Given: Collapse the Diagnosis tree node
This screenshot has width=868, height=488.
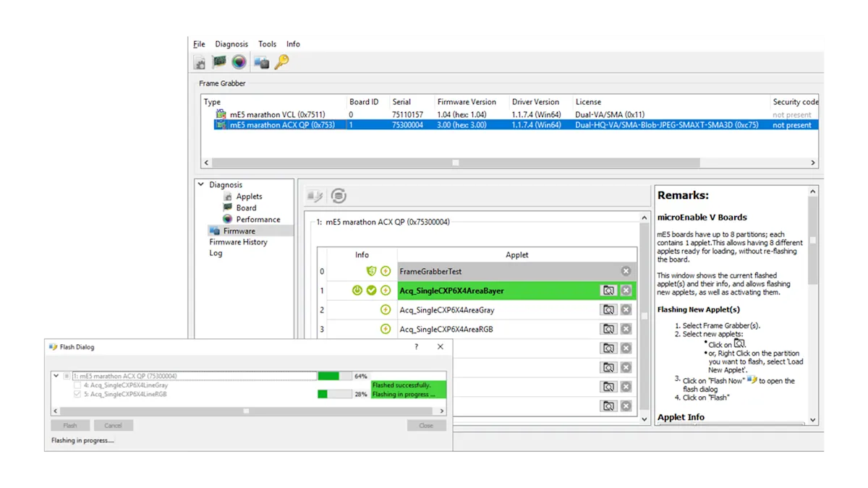Looking at the screenshot, I should click(x=201, y=185).
